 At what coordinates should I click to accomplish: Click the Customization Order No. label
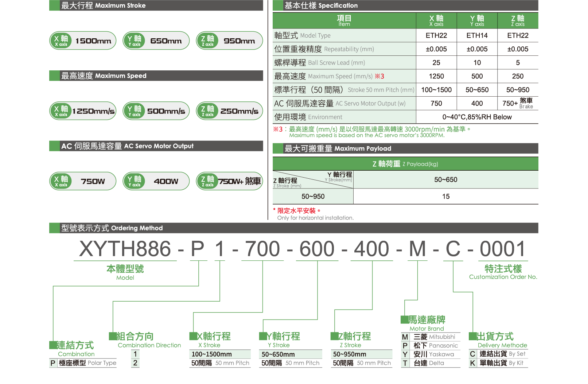tap(503, 277)
